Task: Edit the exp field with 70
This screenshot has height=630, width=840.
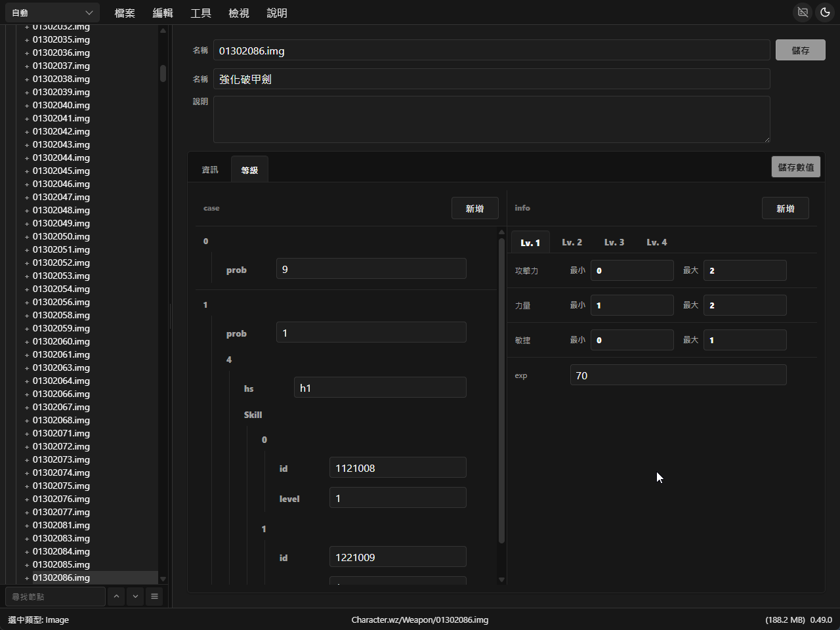Action: tap(678, 375)
